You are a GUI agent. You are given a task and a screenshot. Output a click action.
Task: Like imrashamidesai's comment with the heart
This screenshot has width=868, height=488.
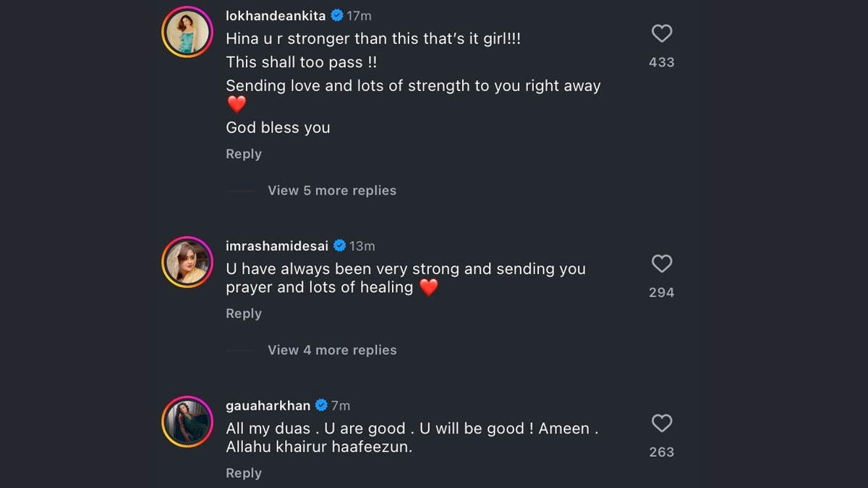click(662, 264)
